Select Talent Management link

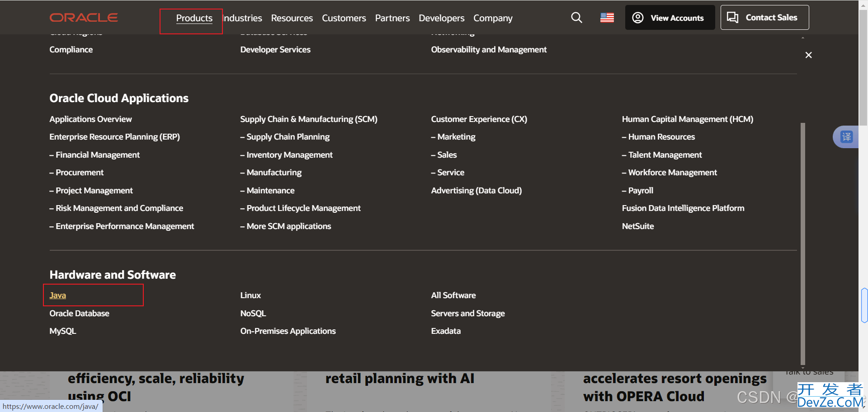[x=662, y=155]
